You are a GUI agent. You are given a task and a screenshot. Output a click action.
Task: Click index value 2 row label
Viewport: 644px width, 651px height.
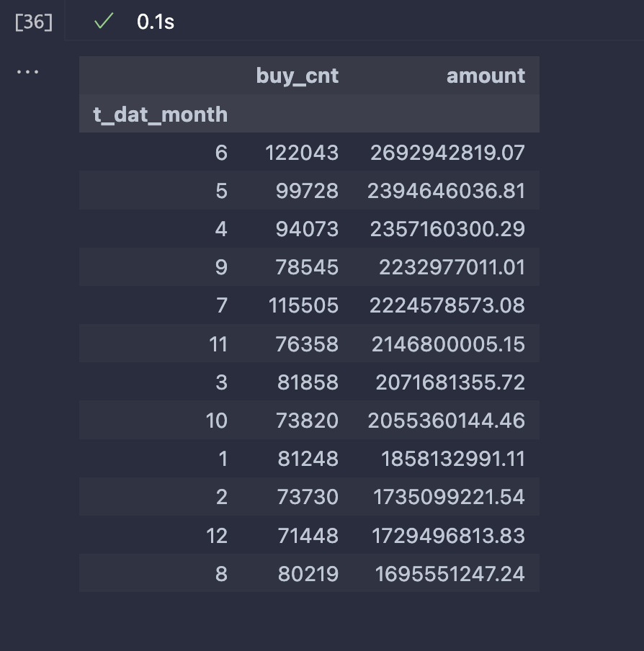click(222, 497)
